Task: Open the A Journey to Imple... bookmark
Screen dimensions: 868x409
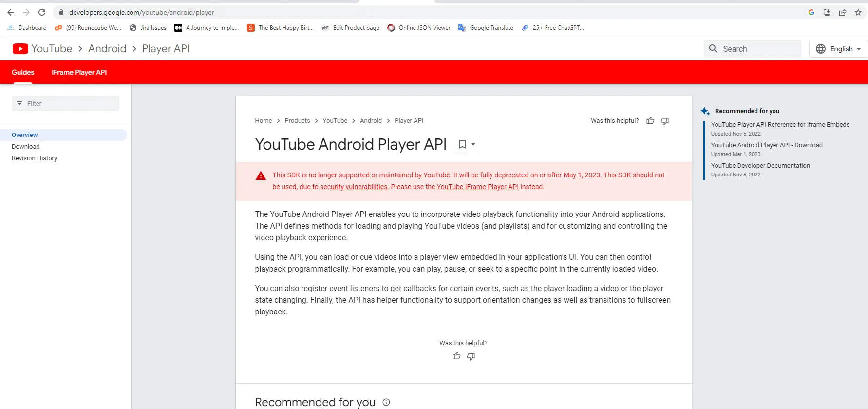Action: coord(207,28)
